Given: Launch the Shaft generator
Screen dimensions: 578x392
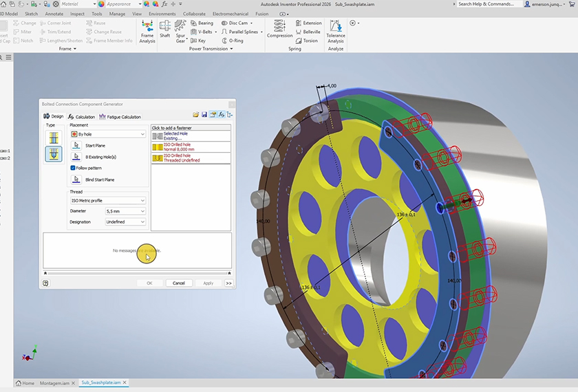Looking at the screenshot, I should 165,30.
